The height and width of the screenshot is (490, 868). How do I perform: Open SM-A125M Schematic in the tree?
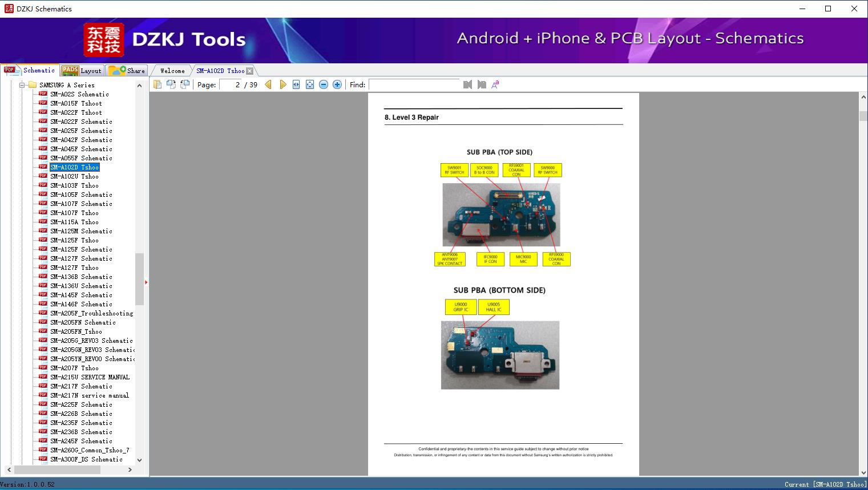[x=81, y=231]
